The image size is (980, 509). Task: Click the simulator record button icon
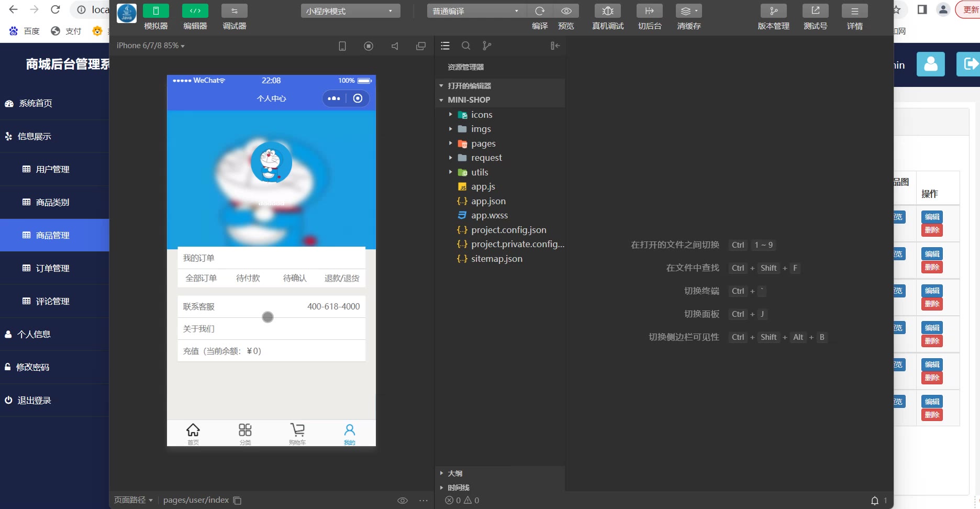(369, 46)
